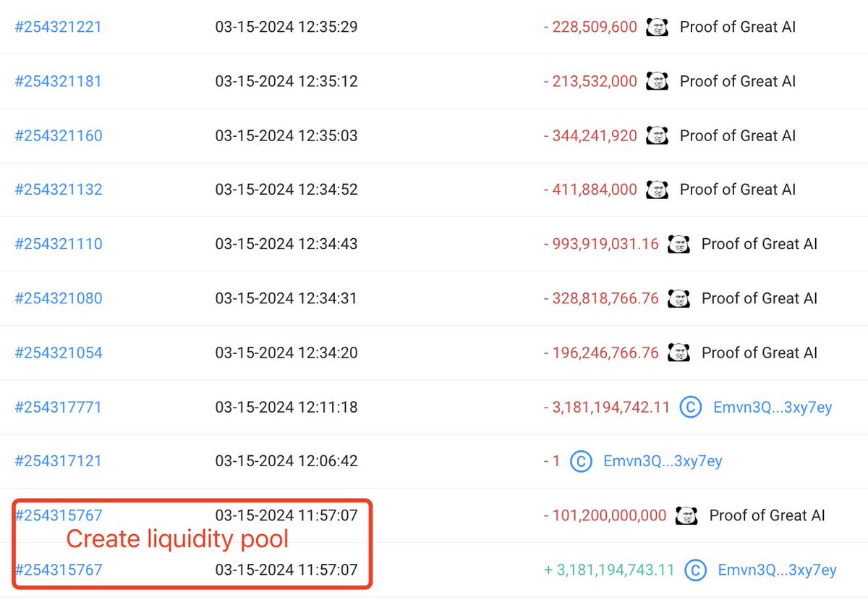Open block link #254321221

59,28
